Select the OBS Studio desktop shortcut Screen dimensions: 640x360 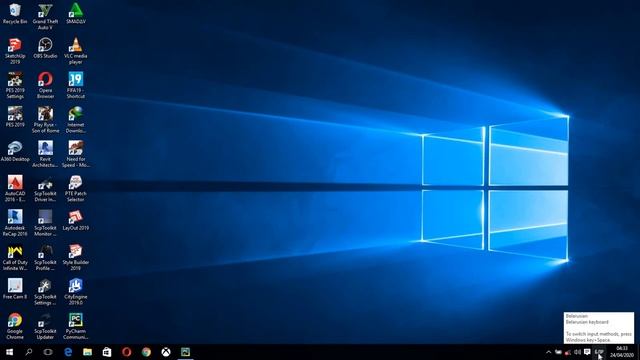coord(45,48)
